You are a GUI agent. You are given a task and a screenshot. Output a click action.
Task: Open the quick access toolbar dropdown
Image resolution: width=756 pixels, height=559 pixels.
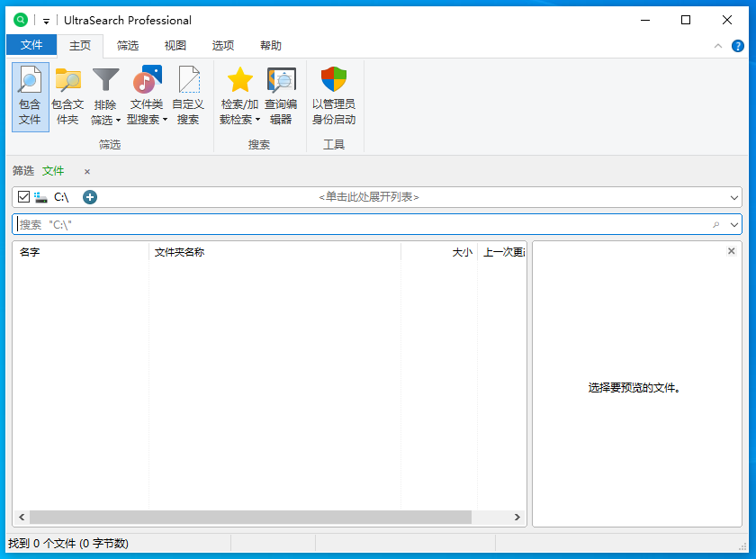[x=46, y=21]
